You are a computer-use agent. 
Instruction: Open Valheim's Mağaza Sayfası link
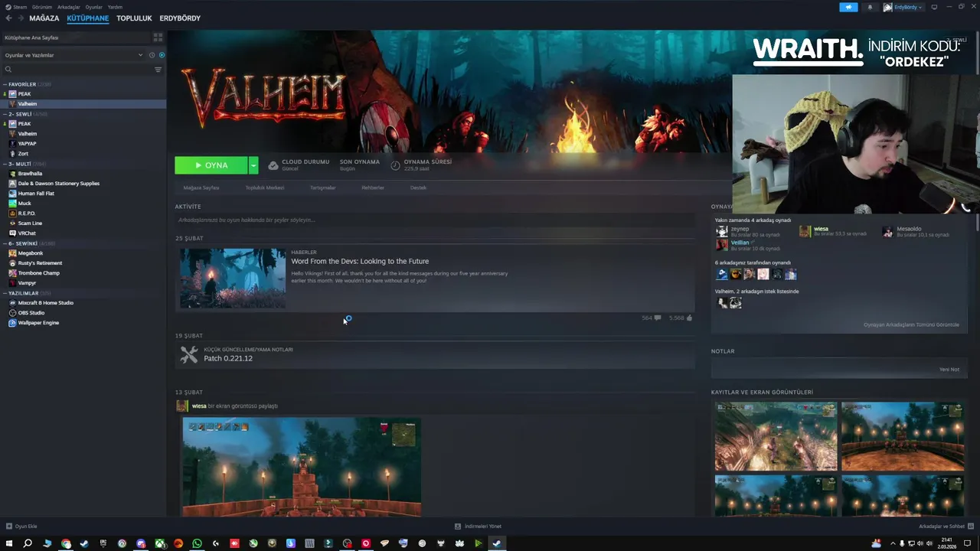pos(201,187)
